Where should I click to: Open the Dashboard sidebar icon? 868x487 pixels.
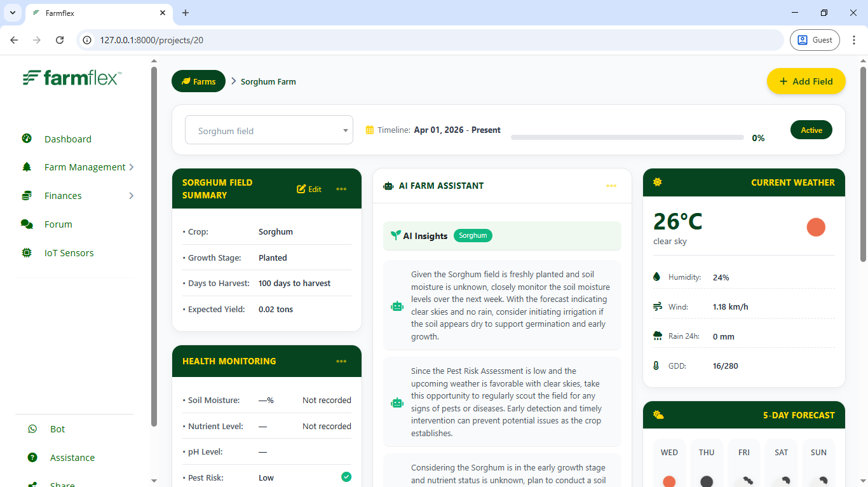[27, 139]
